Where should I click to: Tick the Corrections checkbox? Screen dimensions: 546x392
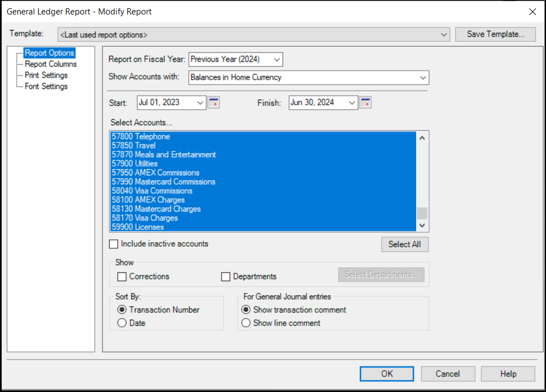122,277
